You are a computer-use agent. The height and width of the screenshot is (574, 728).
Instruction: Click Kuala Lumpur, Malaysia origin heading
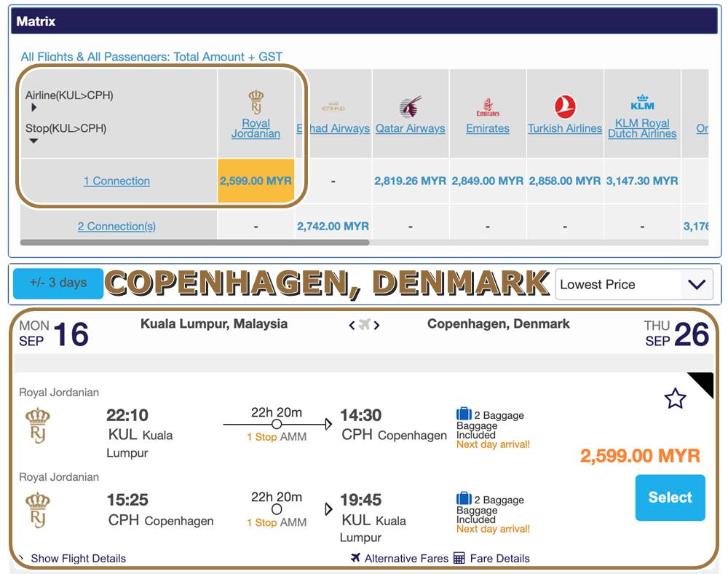click(214, 323)
